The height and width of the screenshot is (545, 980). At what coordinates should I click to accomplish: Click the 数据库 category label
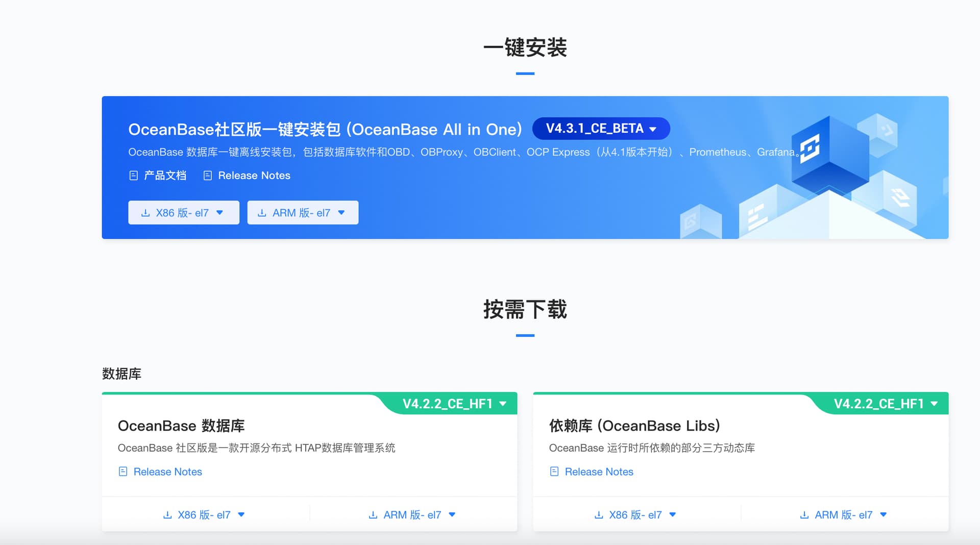(x=121, y=374)
